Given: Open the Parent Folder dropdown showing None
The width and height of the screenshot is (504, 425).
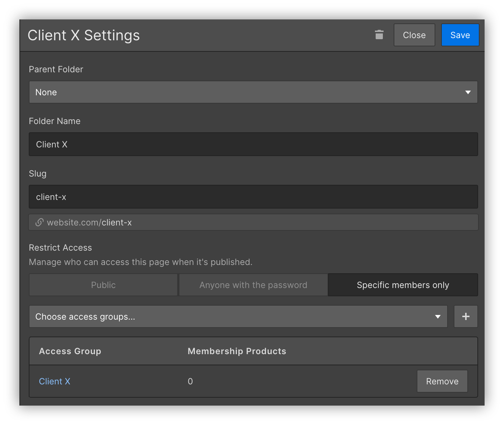Looking at the screenshot, I should point(253,92).
